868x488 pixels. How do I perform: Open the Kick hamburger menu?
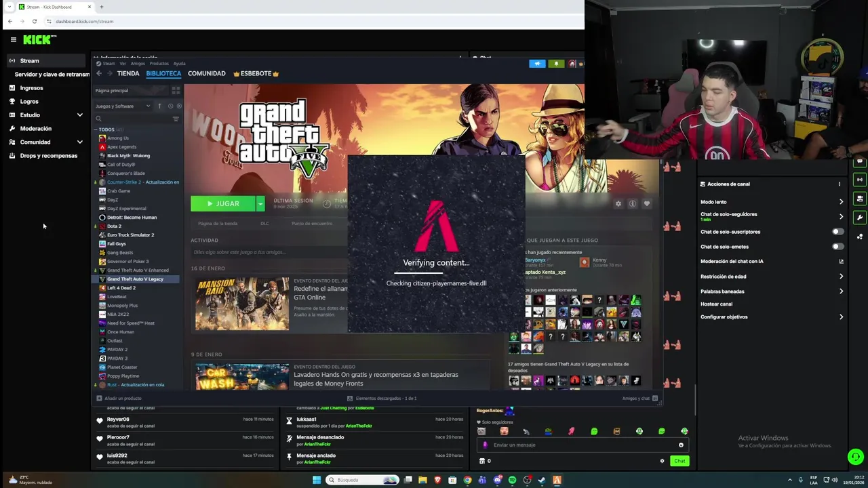pos(13,40)
